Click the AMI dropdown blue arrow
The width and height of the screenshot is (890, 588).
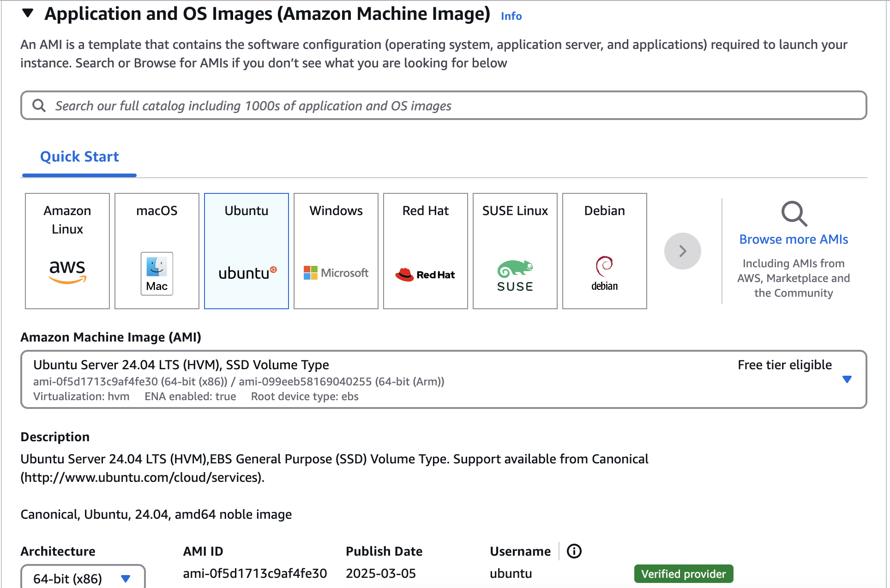click(847, 379)
